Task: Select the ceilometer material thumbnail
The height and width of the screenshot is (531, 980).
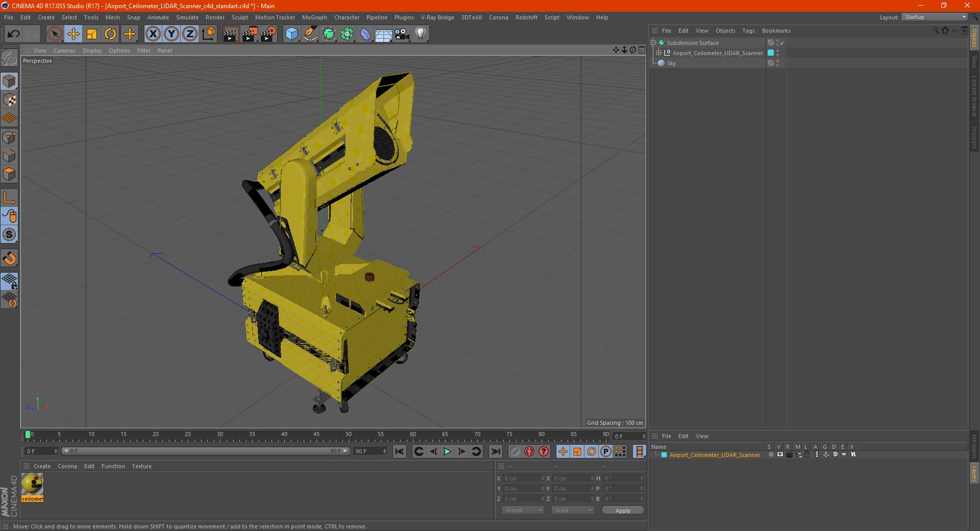Action: 32,484
